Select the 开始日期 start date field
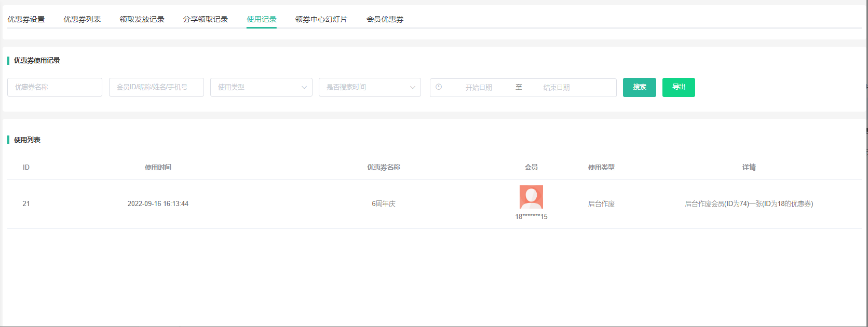Image resolution: width=868 pixels, height=327 pixels. point(479,88)
